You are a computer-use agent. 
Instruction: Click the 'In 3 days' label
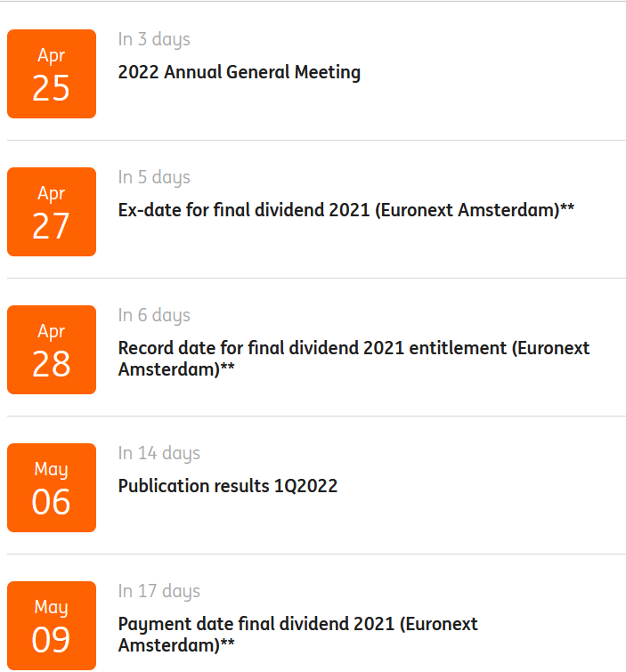tap(154, 39)
